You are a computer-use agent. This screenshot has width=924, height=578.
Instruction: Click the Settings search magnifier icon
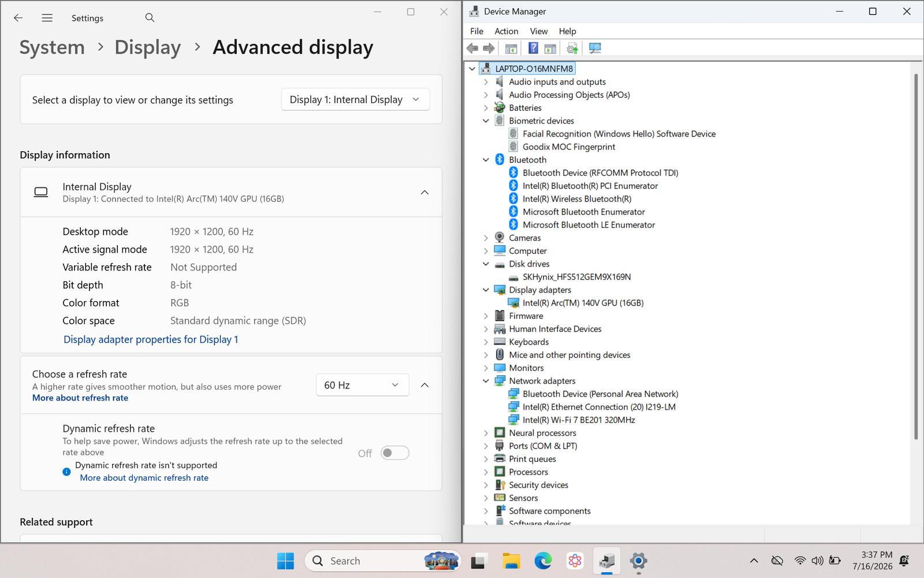tap(150, 18)
